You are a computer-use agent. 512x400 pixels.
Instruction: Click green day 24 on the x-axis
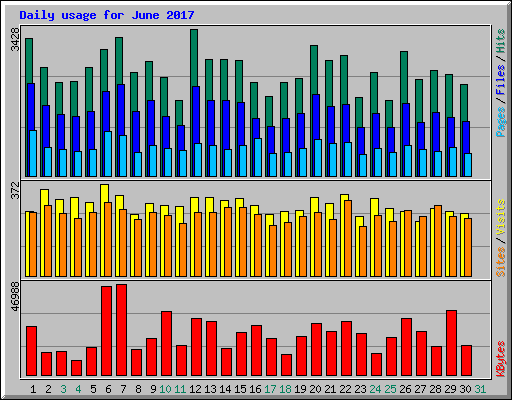click(x=375, y=389)
